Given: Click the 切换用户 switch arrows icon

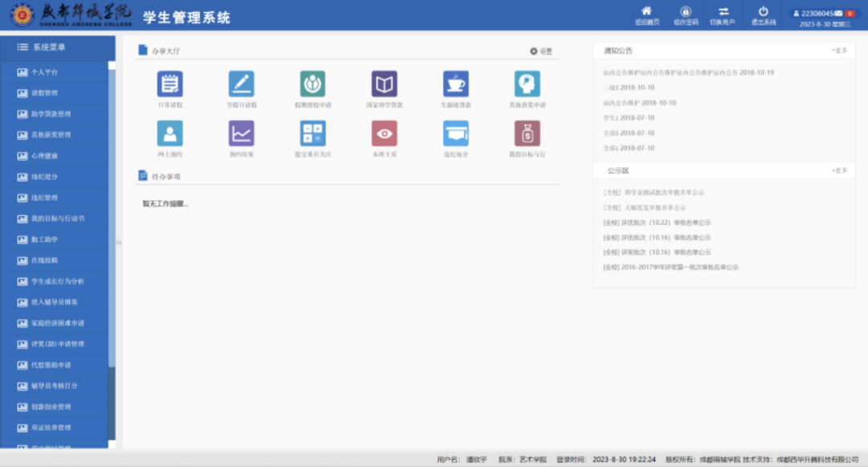Looking at the screenshot, I should (x=723, y=11).
